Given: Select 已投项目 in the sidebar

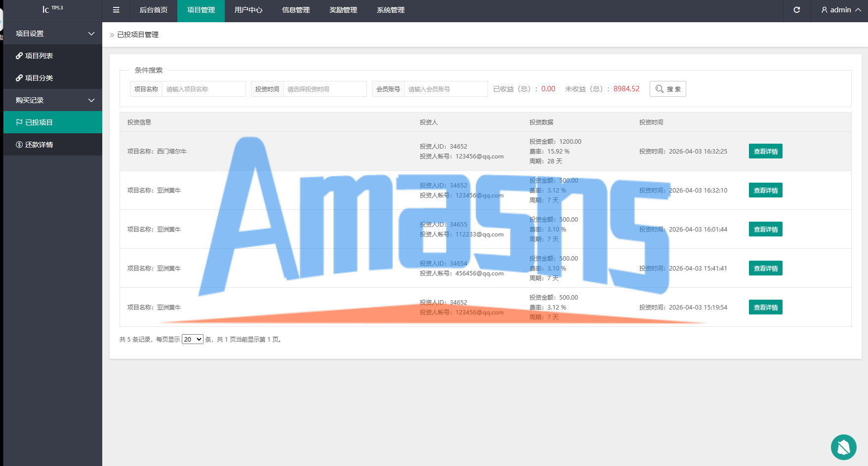Looking at the screenshot, I should pyautogui.click(x=53, y=122).
